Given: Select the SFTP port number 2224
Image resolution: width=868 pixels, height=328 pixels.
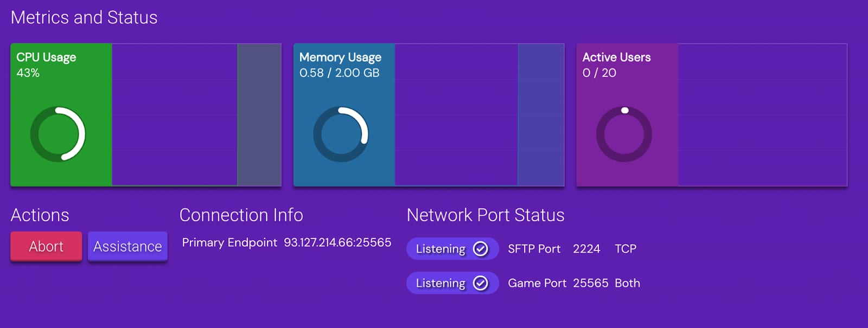Looking at the screenshot, I should [x=586, y=249].
